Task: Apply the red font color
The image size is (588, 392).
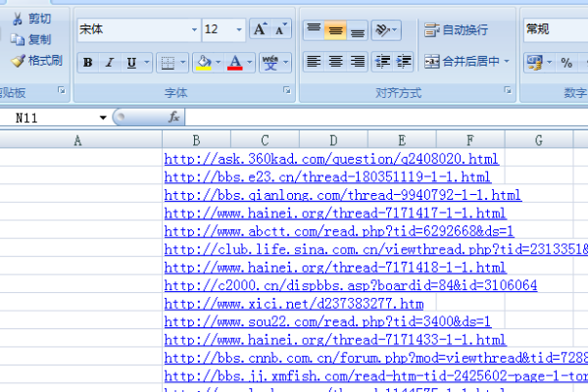Action: [x=235, y=63]
